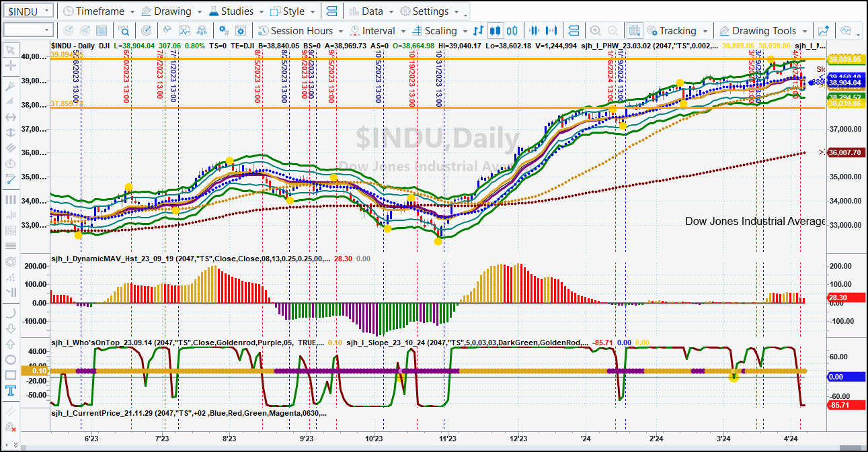Open the Scaling dropdown
Viewport: 868px width, 452px height.
tap(440, 30)
